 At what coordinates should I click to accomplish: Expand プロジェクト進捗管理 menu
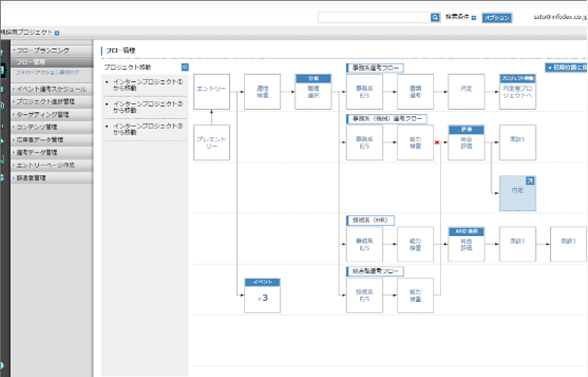pyautogui.click(x=52, y=102)
